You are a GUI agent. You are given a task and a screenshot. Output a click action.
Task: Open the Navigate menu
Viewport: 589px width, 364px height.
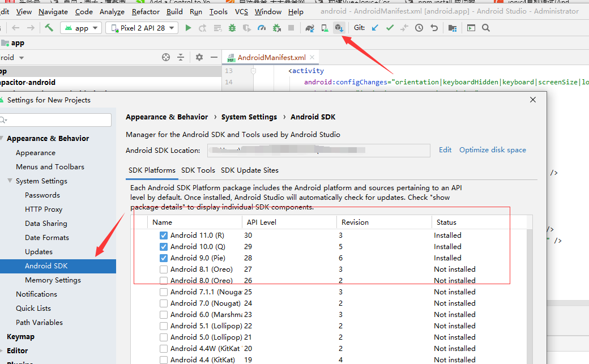(53, 12)
